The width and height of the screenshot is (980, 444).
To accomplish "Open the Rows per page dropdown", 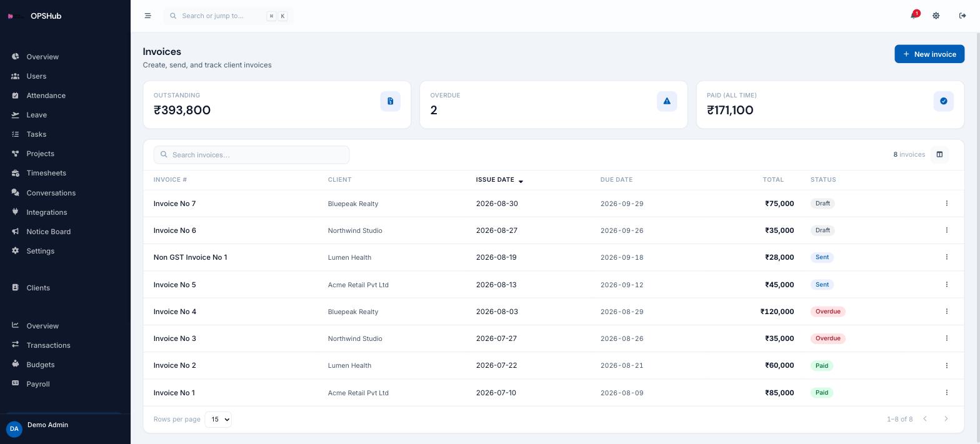I will pos(218,419).
